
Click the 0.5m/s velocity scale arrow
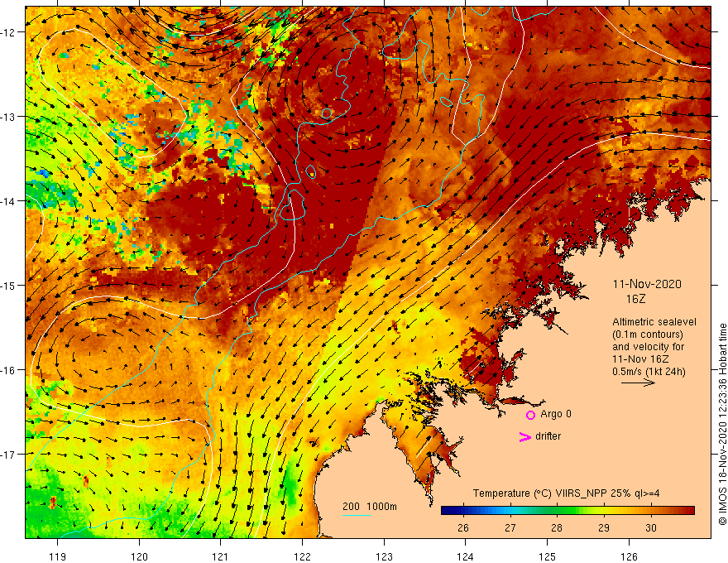coord(638,383)
